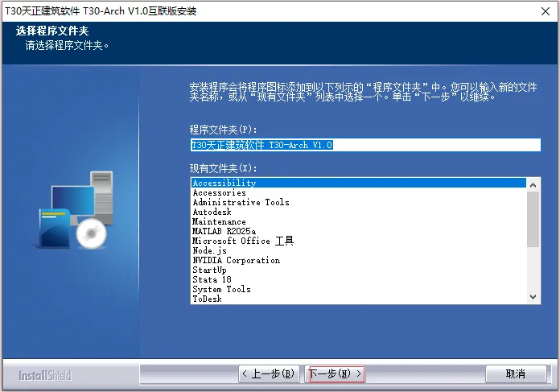Choose Microsoft Office 工具 folder entry

click(359, 241)
